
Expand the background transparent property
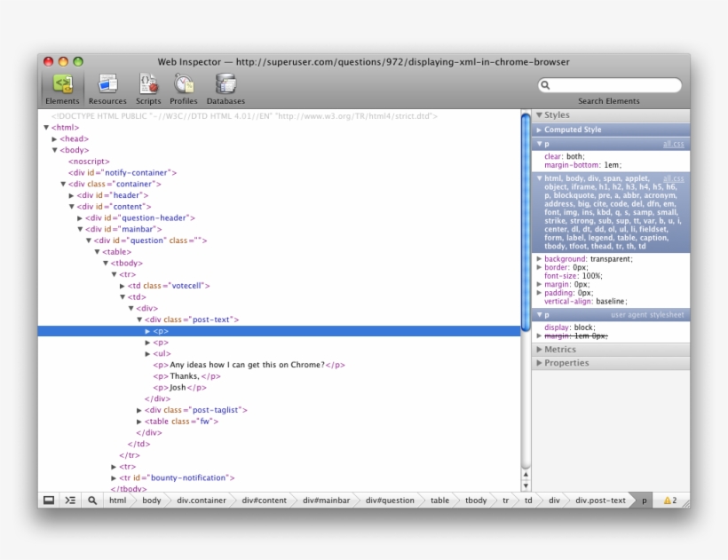tap(539, 259)
